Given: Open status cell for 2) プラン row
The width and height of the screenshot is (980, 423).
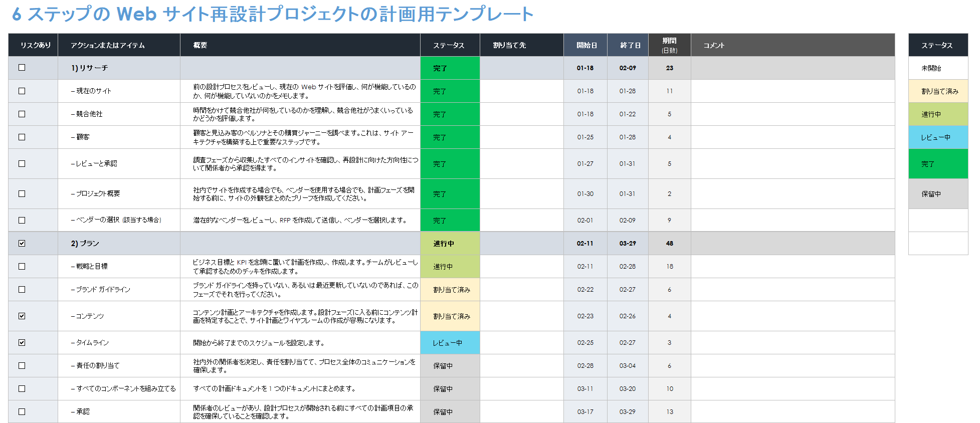Looking at the screenshot, I should (x=450, y=244).
